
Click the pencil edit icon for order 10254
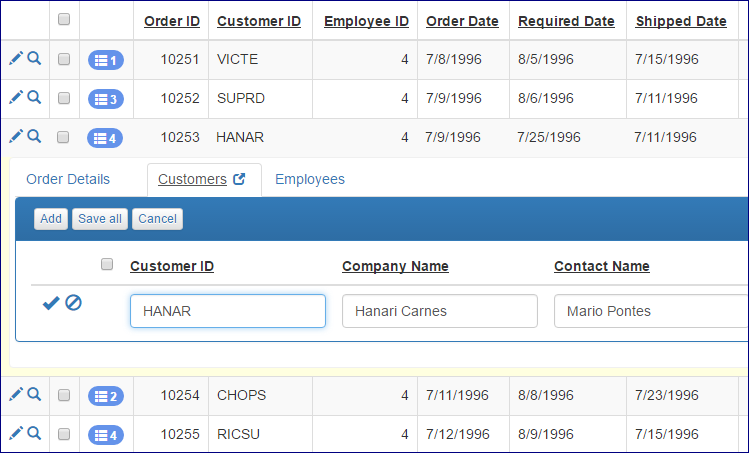pos(16,395)
